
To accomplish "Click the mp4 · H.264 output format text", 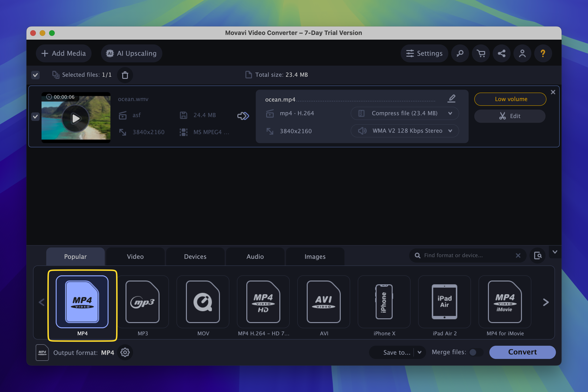I will 297,113.
